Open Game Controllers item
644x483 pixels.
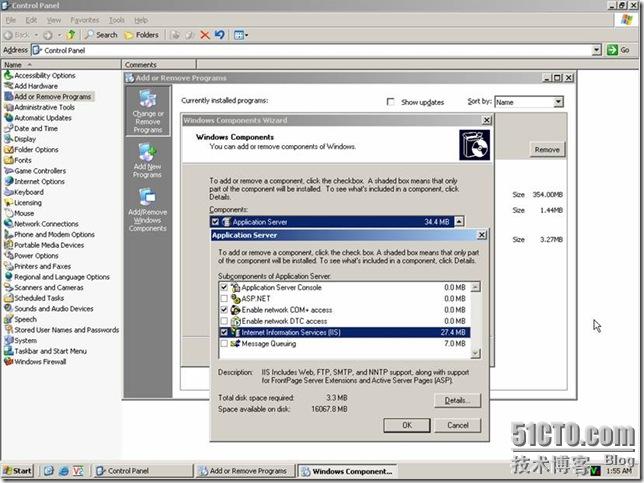(x=35, y=171)
